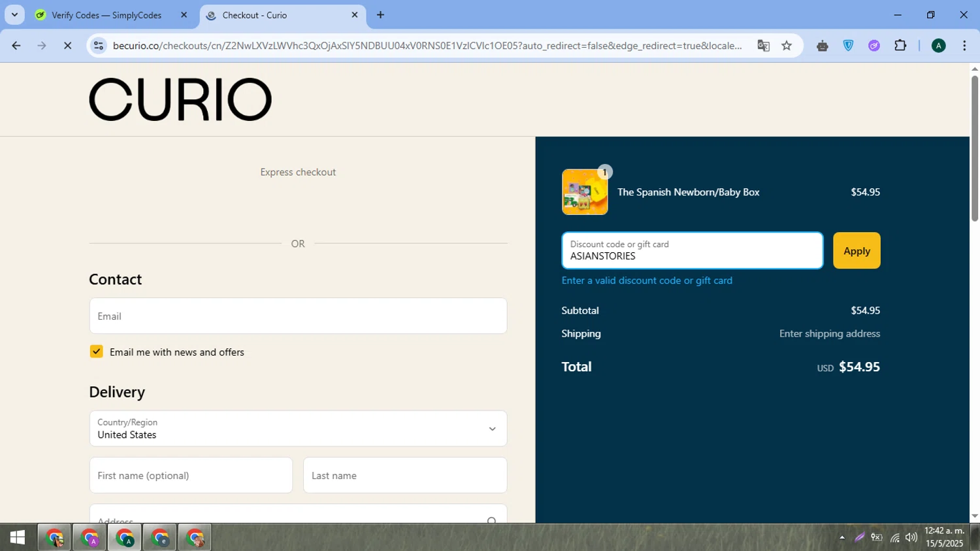This screenshot has height=551, width=980.
Task: Switch to Verify Codes — SimplyCodes tab
Action: pyautogui.click(x=106, y=15)
